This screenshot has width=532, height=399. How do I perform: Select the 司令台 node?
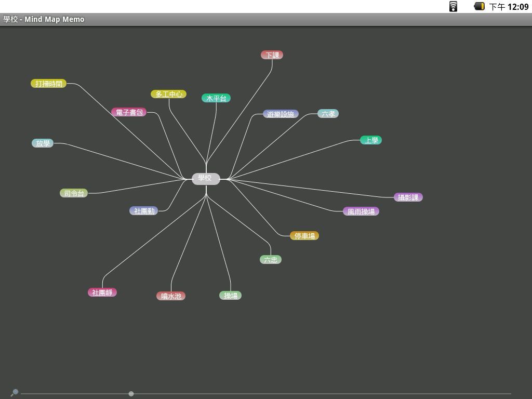pyautogui.click(x=74, y=193)
